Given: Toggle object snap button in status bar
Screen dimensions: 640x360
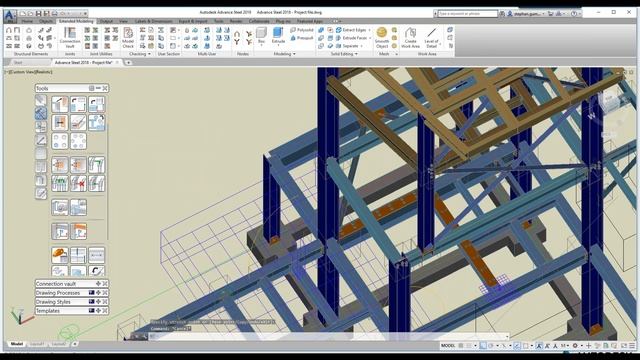Looking at the screenshot, I should pos(526,346).
